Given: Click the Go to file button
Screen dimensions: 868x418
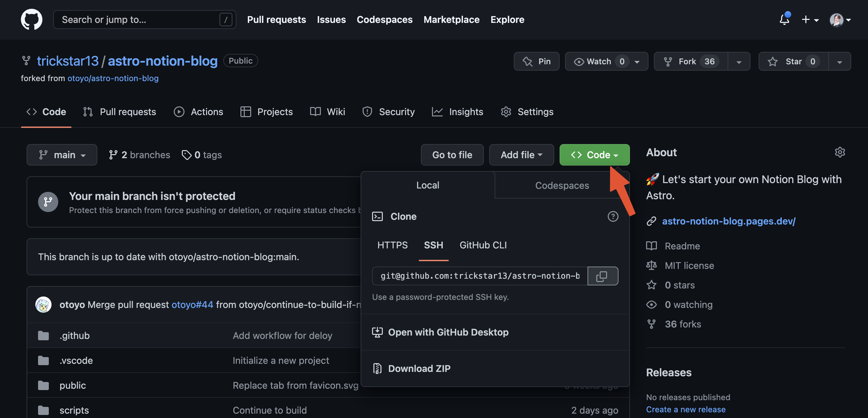Looking at the screenshot, I should (452, 155).
